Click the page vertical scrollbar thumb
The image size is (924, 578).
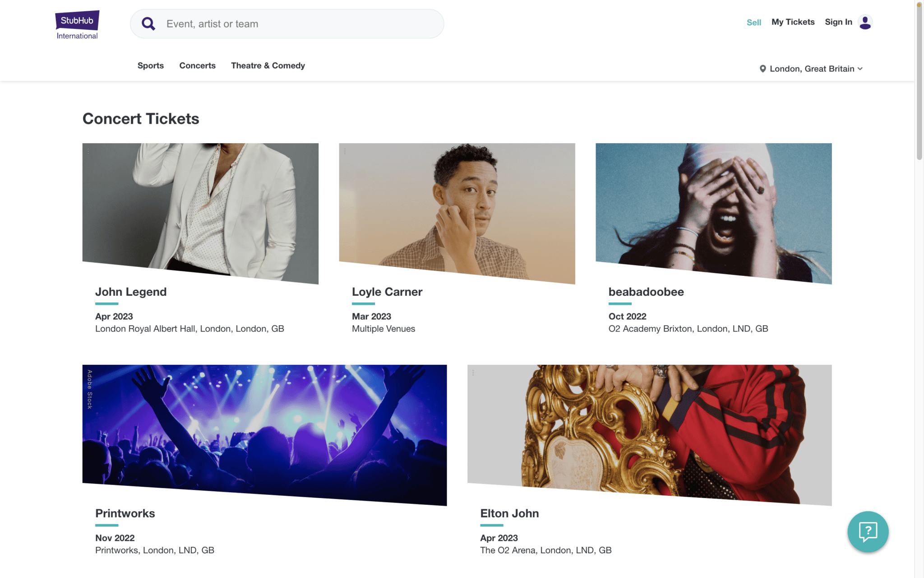[919, 81]
